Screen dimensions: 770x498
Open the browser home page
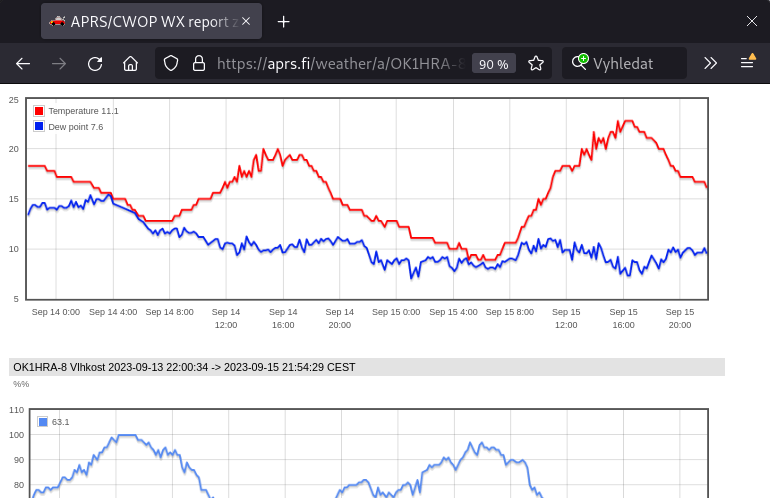point(130,63)
